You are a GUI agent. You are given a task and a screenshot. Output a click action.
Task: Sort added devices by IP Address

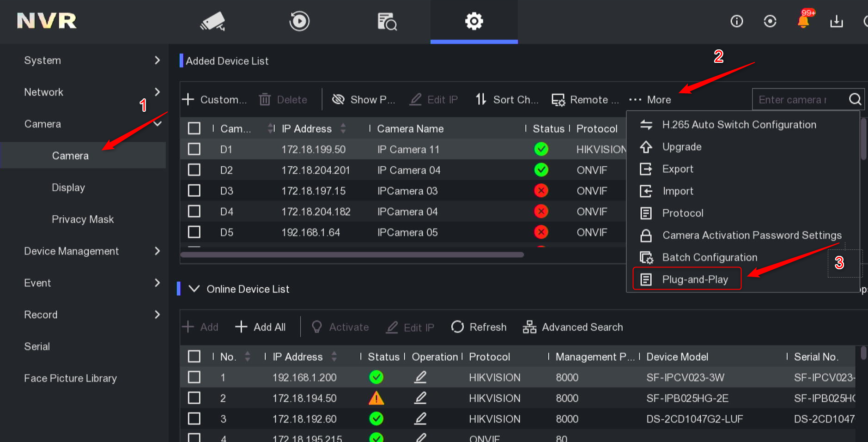coord(343,128)
